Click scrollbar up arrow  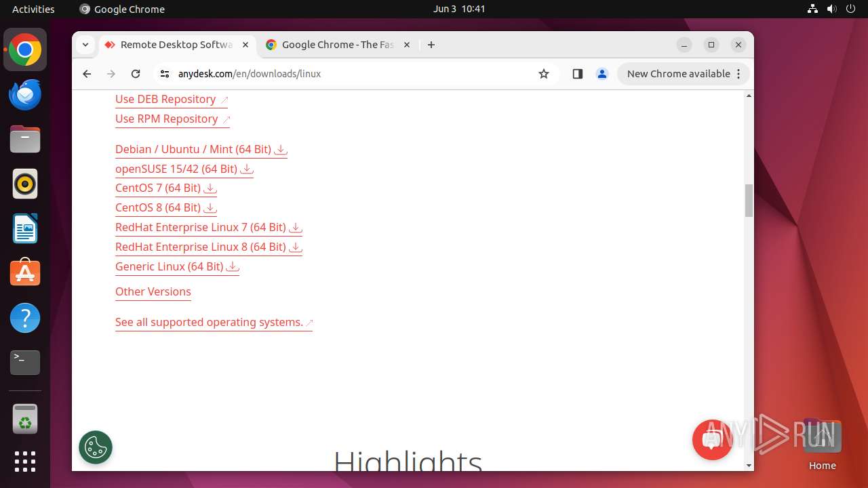coord(749,96)
